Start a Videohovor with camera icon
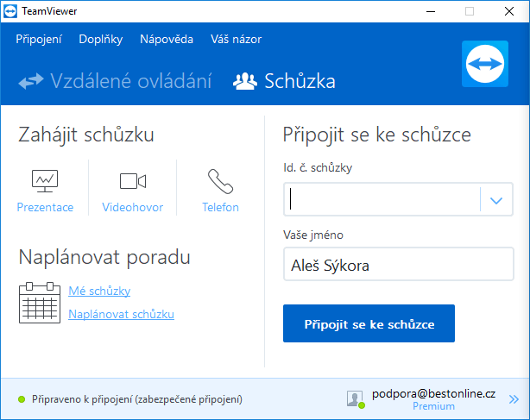Screen dimensions: 530x420 point(133,181)
